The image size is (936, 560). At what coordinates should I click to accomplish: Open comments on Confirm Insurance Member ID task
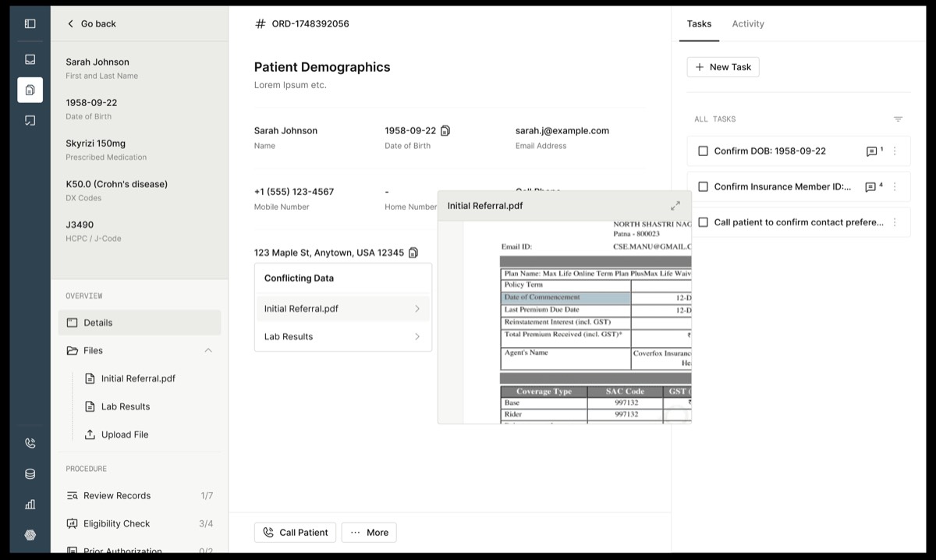(874, 187)
